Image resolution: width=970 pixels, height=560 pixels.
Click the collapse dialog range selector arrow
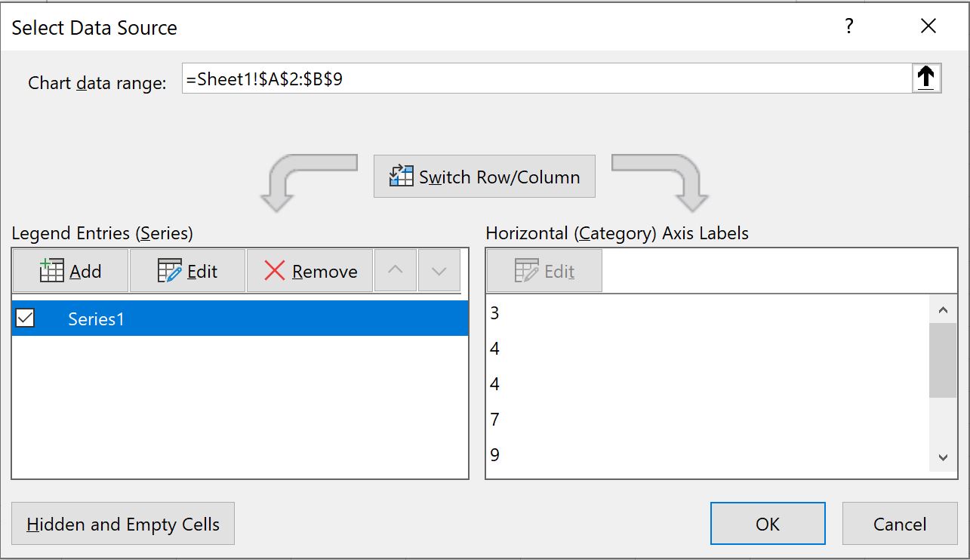926,78
